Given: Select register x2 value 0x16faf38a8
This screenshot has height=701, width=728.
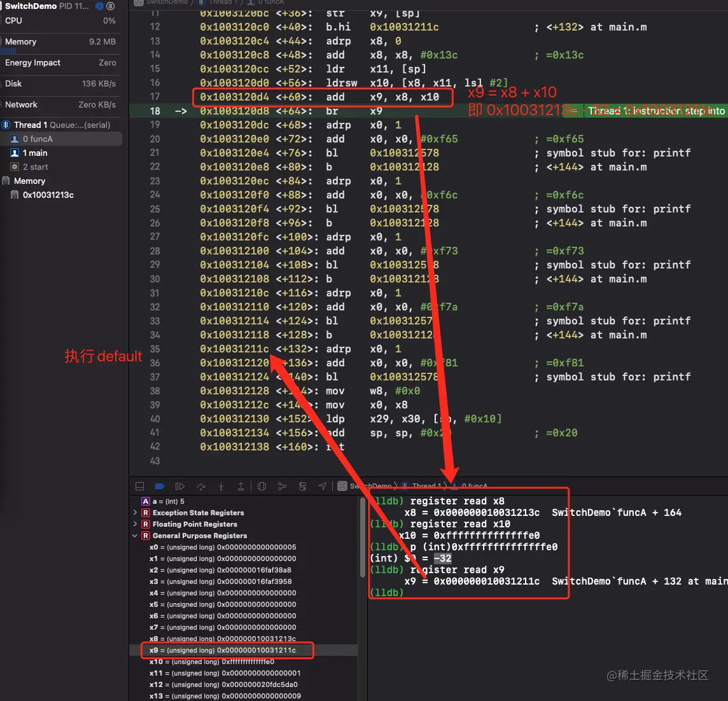Looking at the screenshot, I should coord(255,570).
